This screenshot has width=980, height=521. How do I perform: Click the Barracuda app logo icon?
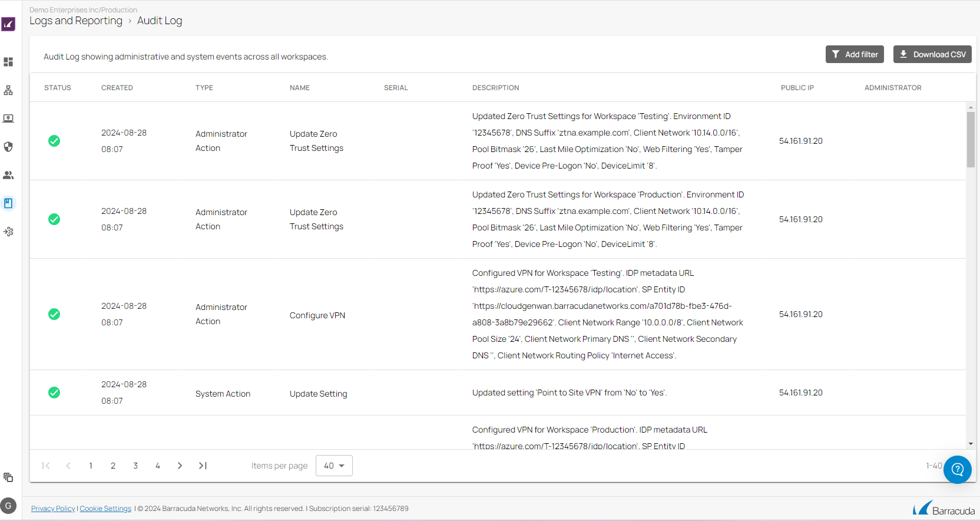pos(8,24)
